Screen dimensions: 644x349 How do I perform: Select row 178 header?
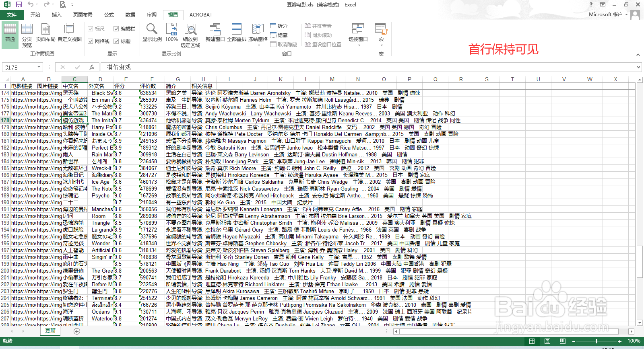[x=5, y=120]
